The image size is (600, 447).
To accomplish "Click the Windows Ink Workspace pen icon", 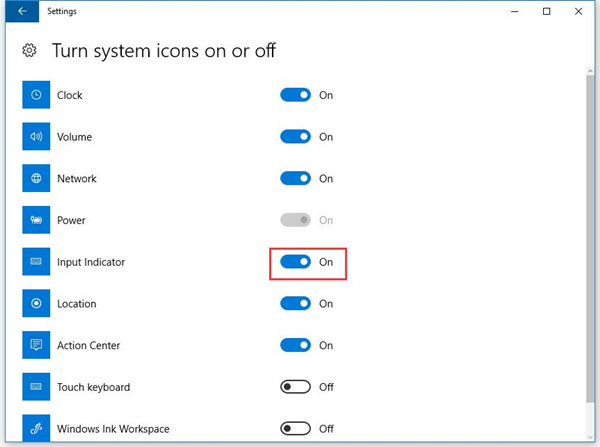I will [x=36, y=428].
